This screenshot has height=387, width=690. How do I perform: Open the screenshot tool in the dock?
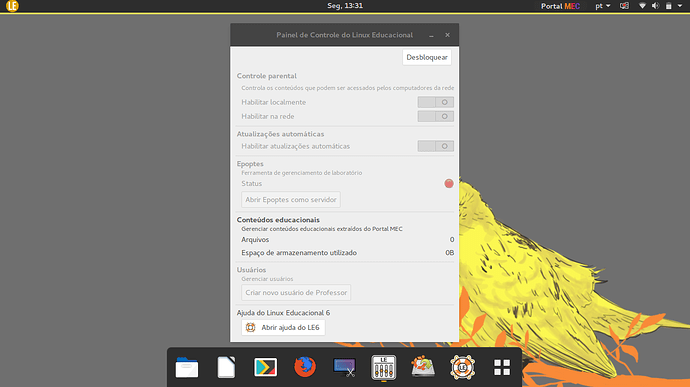pos(344,367)
